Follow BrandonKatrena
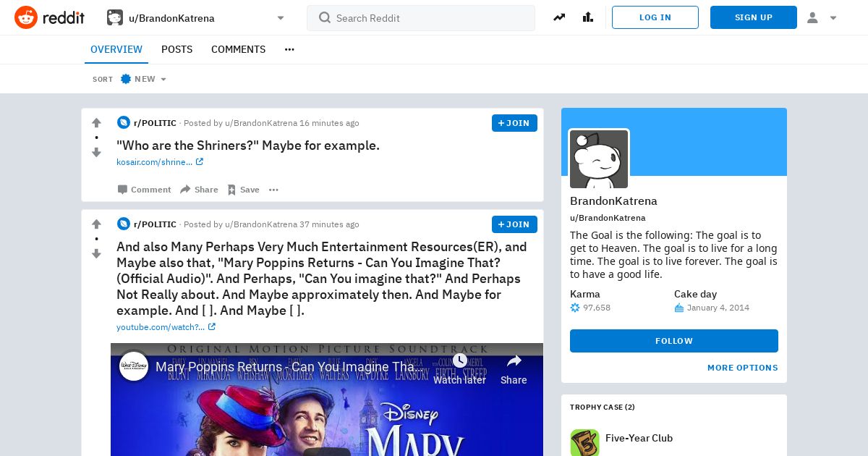Viewport: 868px width, 456px height. pyautogui.click(x=674, y=341)
